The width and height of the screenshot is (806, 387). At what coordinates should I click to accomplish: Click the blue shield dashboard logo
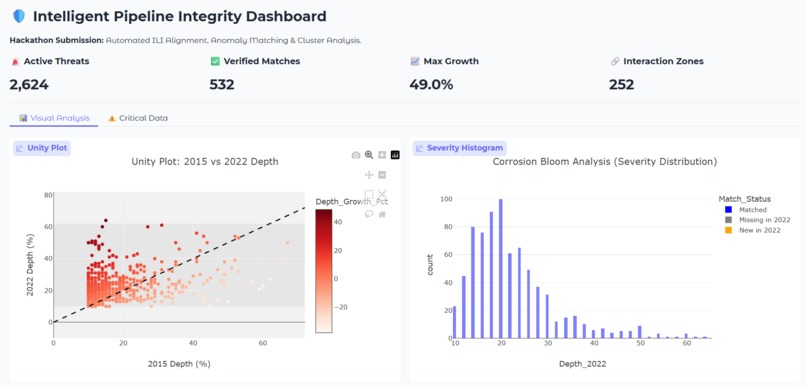pyautogui.click(x=19, y=16)
